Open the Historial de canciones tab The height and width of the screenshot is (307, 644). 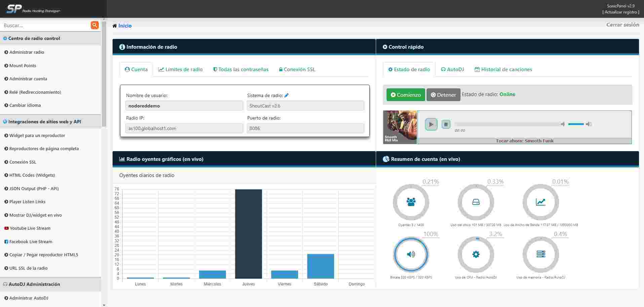pyautogui.click(x=503, y=70)
